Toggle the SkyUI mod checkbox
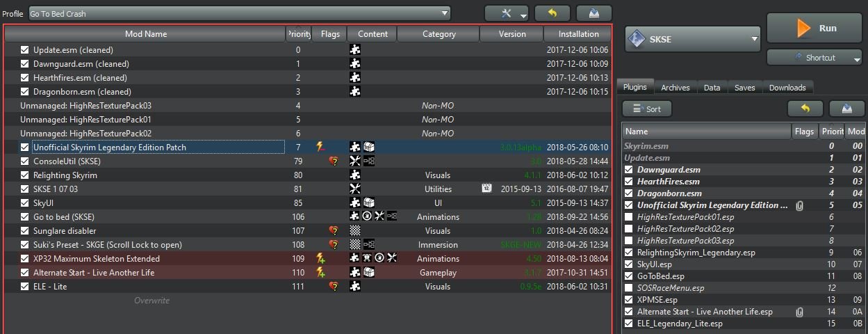This screenshot has height=334, width=868. point(25,202)
